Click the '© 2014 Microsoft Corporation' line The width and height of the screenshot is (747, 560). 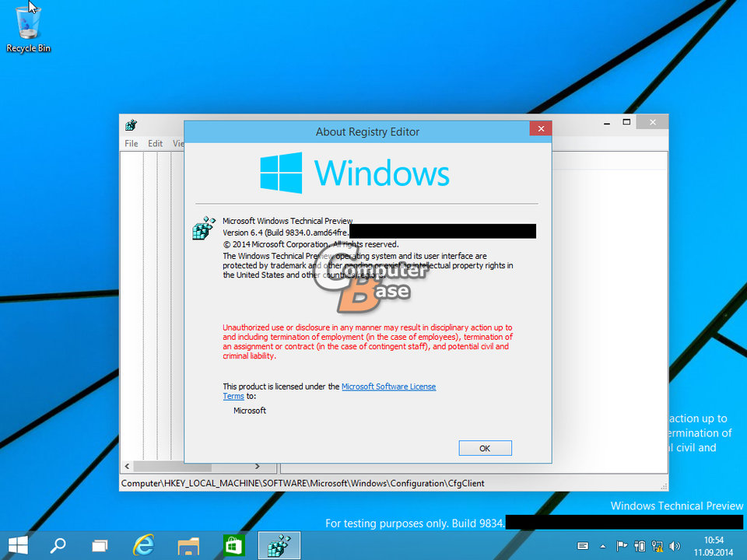point(310,244)
